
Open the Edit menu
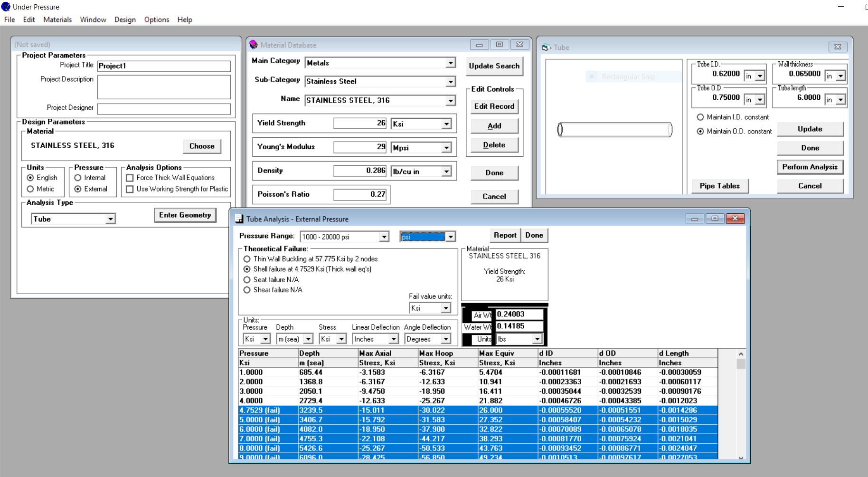tap(29, 19)
